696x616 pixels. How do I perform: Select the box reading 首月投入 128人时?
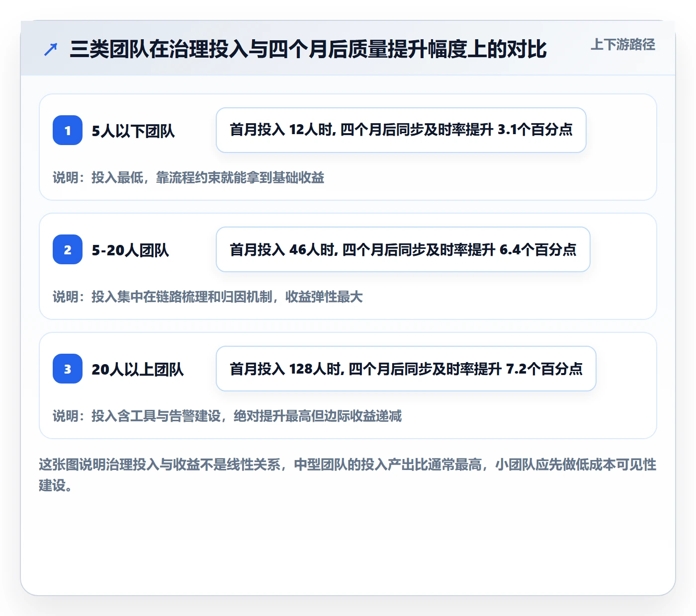tap(406, 369)
